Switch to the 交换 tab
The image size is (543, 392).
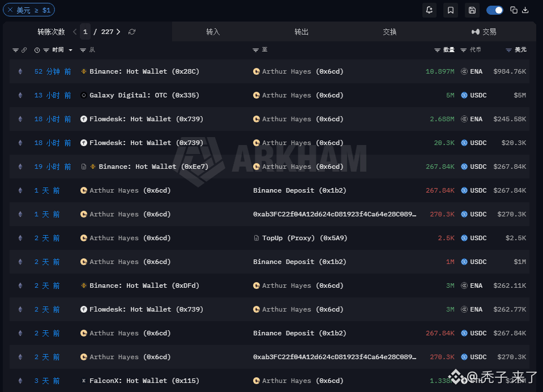(x=390, y=32)
